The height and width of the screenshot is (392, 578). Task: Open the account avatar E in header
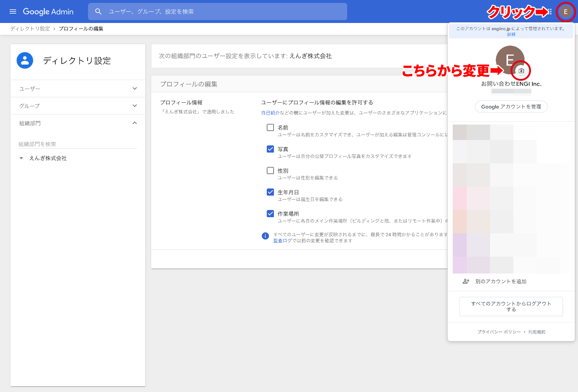(x=565, y=12)
